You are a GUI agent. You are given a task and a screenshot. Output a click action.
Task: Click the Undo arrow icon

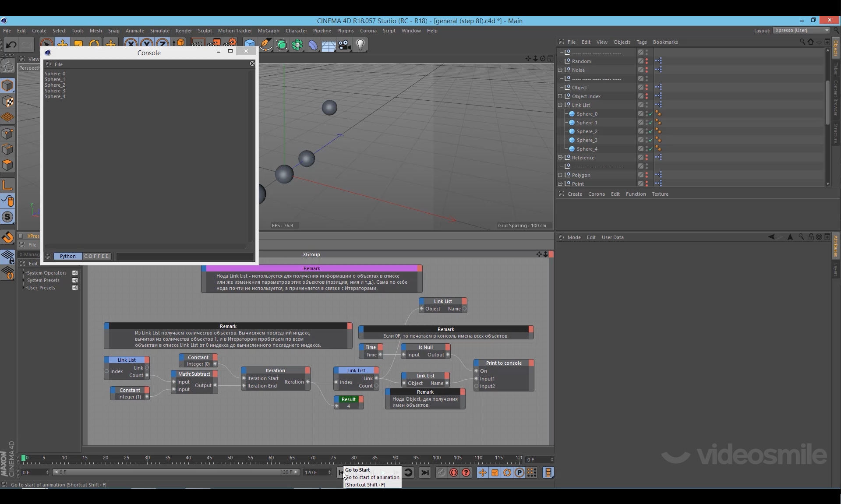pyautogui.click(x=11, y=45)
